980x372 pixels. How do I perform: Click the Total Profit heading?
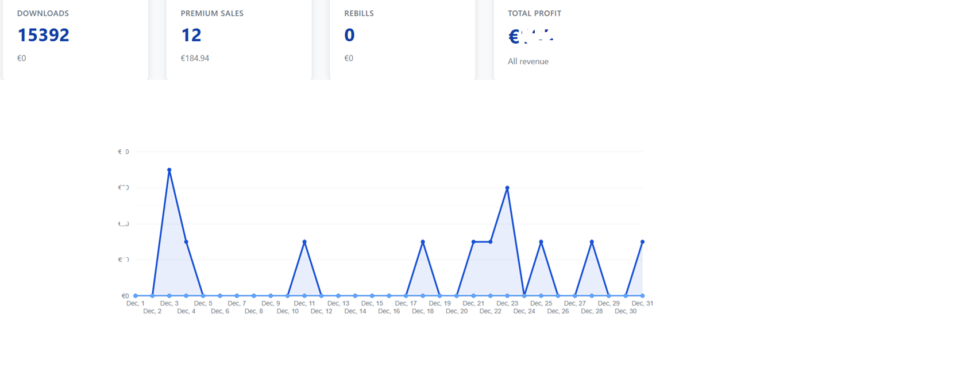click(534, 13)
